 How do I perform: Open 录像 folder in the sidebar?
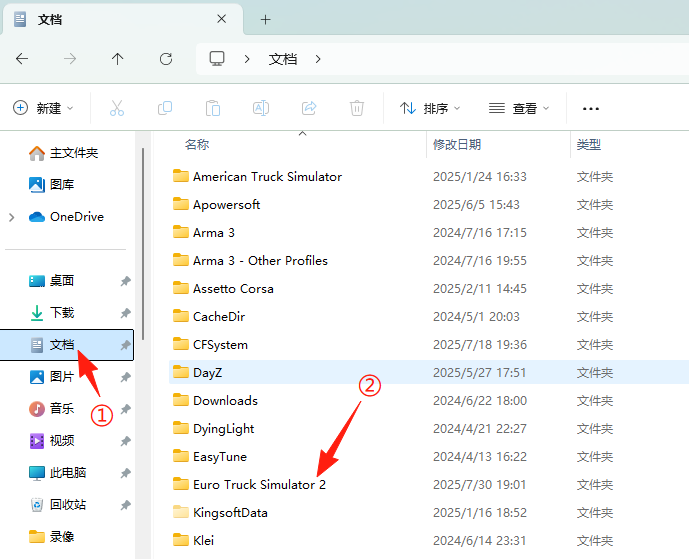click(51, 537)
